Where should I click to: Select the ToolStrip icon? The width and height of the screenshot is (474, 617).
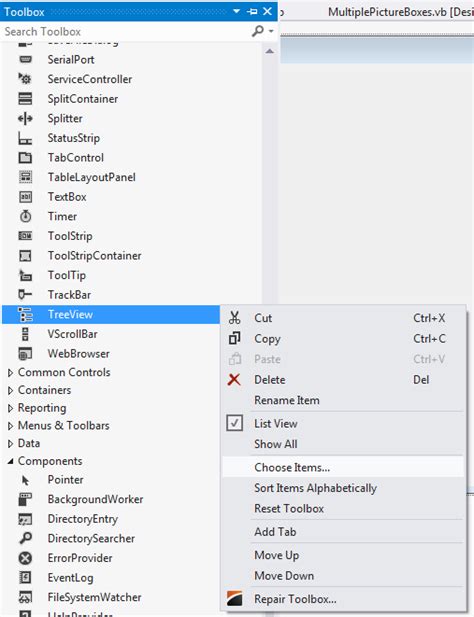(25, 236)
